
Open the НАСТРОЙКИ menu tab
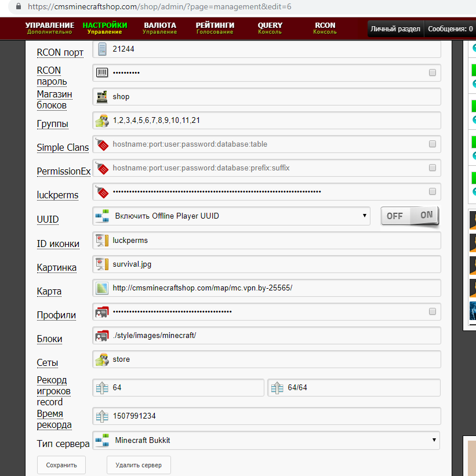point(105,28)
